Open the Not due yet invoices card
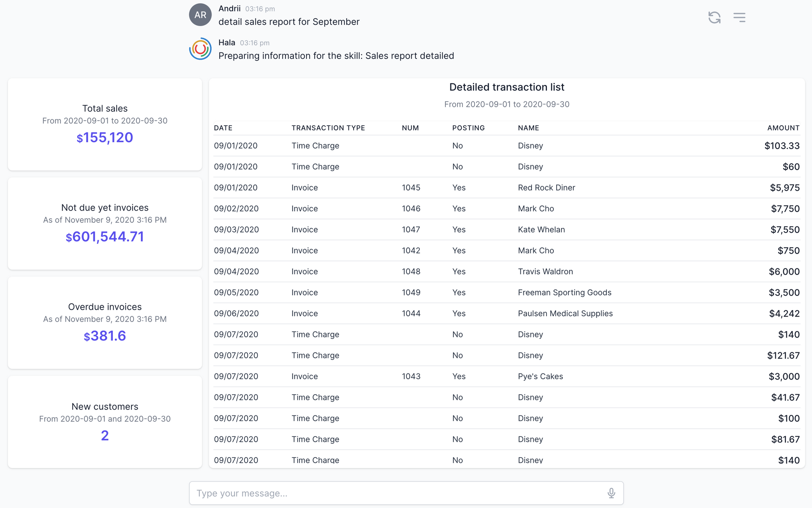The height and width of the screenshot is (508, 812). tap(105, 224)
